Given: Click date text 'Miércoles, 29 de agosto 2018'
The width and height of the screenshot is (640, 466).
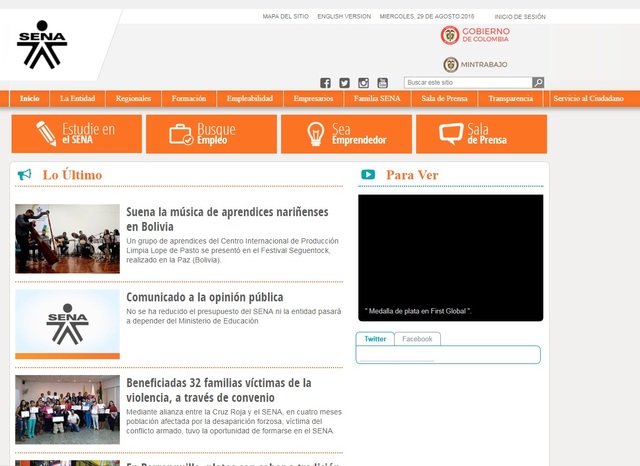Looking at the screenshot, I should (427, 16).
